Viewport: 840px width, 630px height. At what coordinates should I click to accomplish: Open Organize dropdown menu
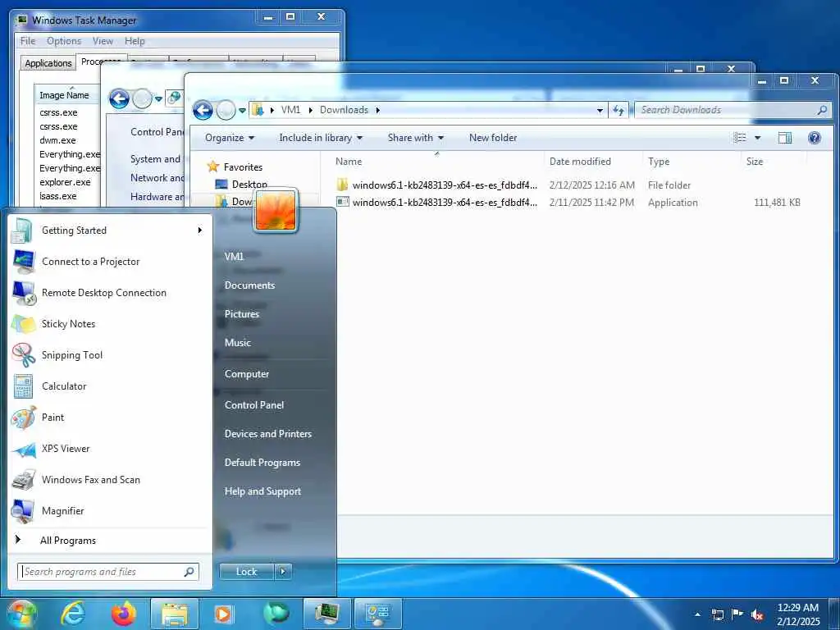[230, 138]
